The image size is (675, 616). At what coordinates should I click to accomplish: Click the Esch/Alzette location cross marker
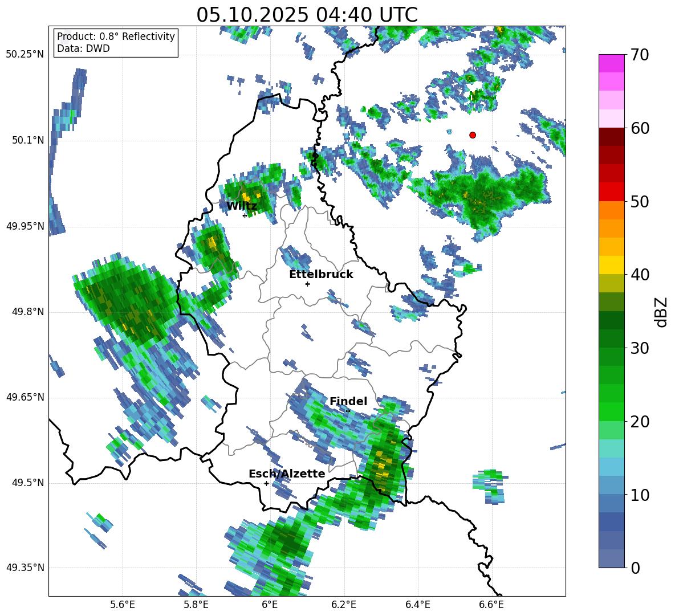(x=266, y=483)
